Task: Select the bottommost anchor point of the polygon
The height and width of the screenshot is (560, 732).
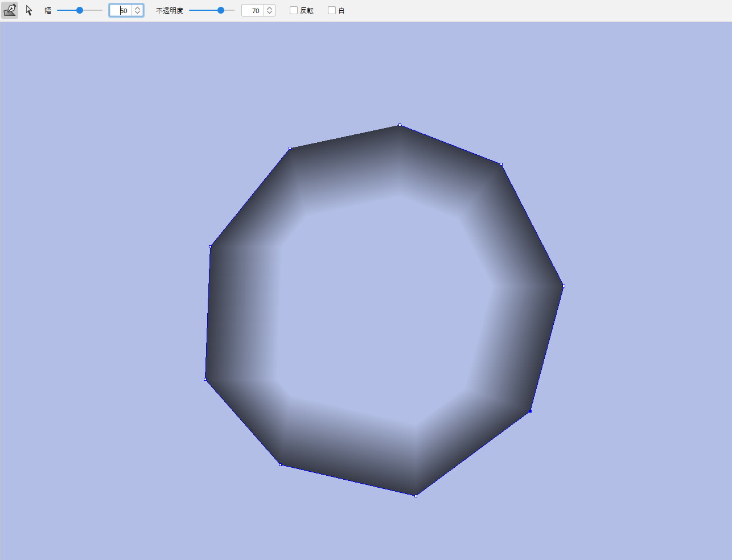Action: point(416,496)
